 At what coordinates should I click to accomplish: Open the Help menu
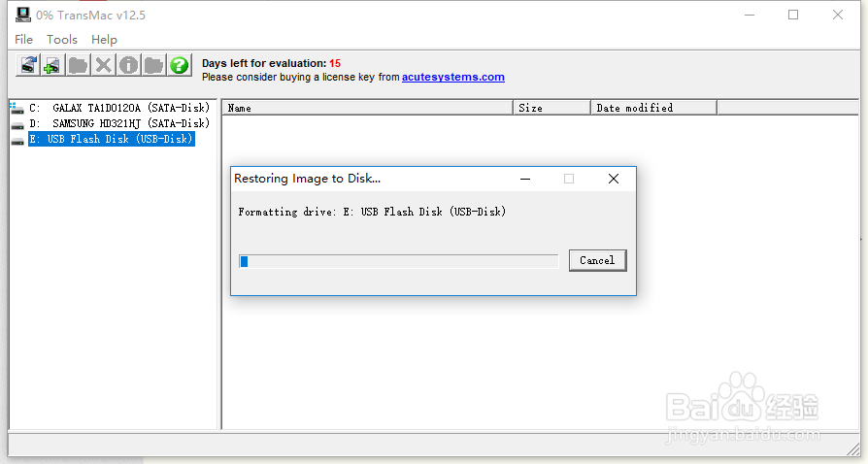pyautogui.click(x=104, y=39)
